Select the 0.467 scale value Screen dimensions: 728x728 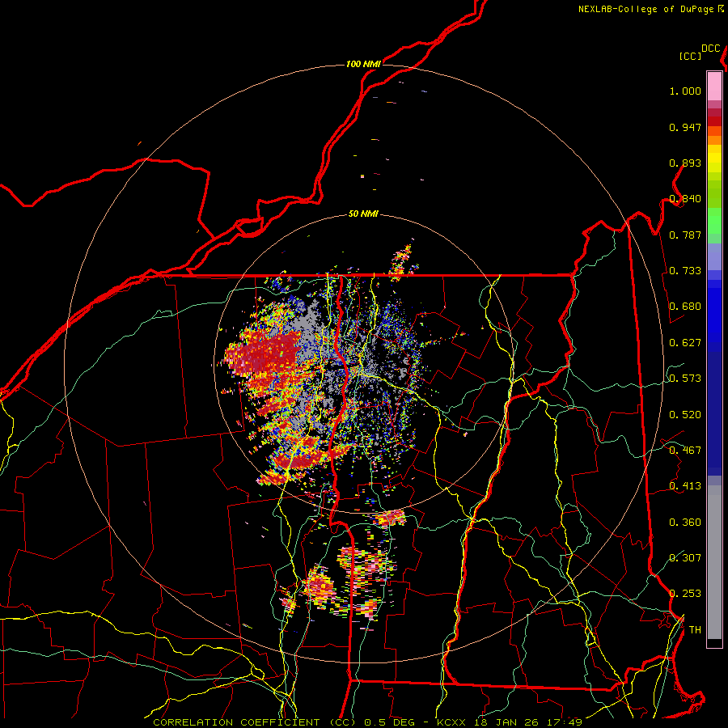(x=685, y=451)
